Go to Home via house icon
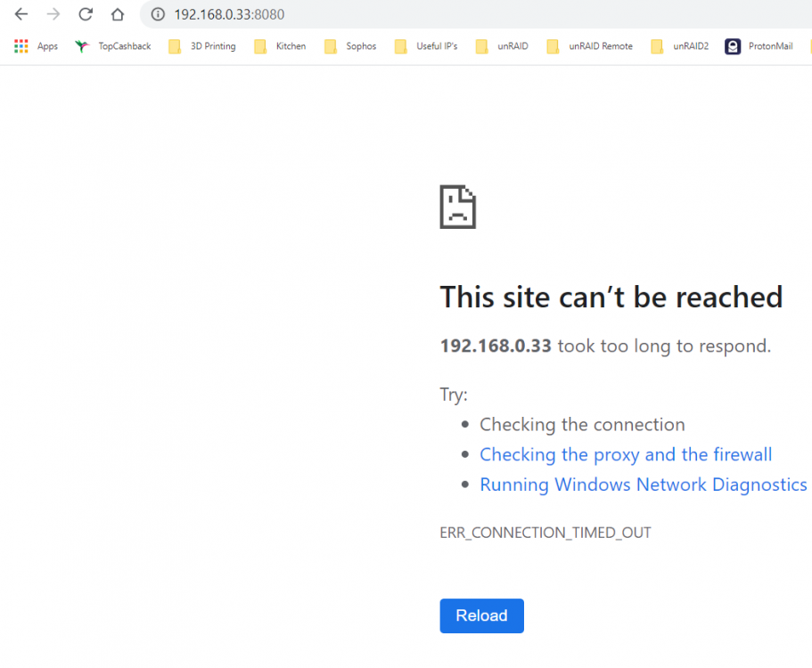 [x=118, y=14]
